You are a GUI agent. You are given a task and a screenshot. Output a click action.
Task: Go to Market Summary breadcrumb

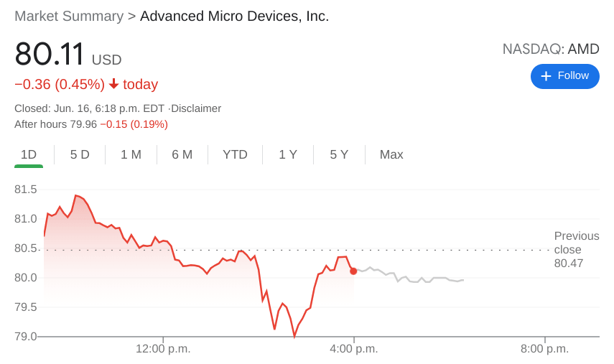[68, 16]
